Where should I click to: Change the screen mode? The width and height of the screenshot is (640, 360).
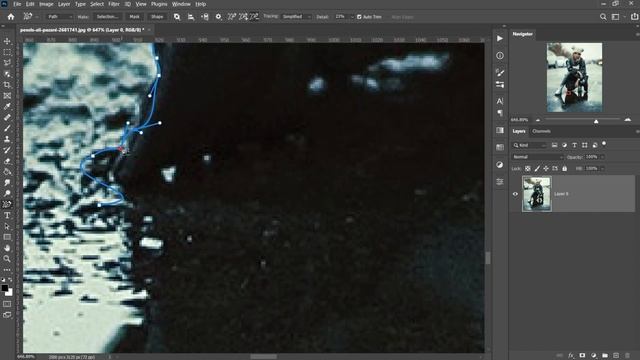7,315
